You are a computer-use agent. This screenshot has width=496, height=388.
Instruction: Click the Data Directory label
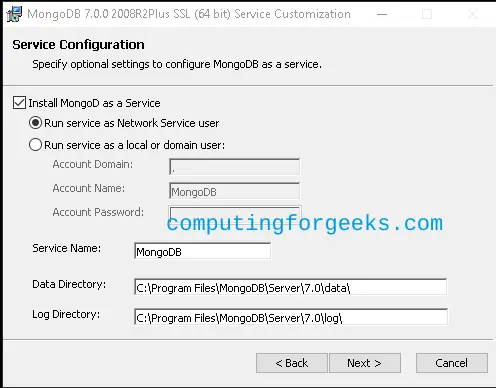[69, 284]
